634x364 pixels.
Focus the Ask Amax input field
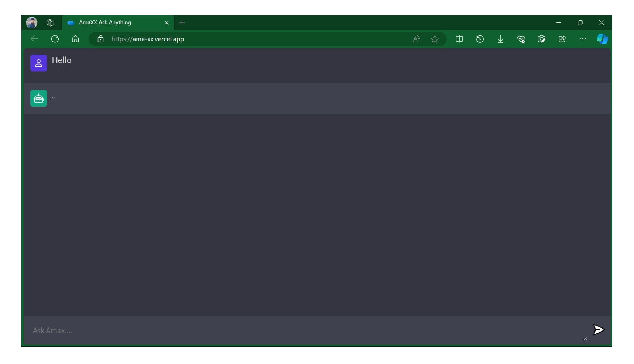[x=306, y=331]
